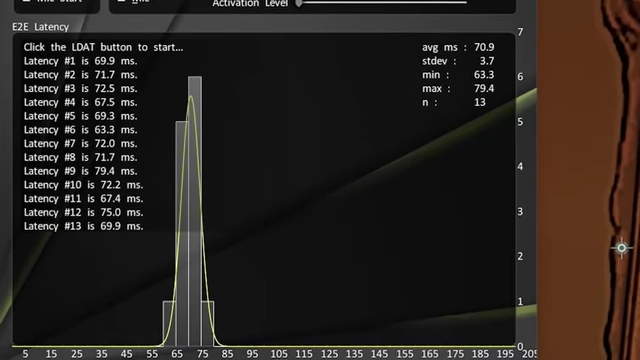640x360 pixels.
Task: Select the 'Latency #8 is 71.7 ms.' row
Action: point(80,158)
